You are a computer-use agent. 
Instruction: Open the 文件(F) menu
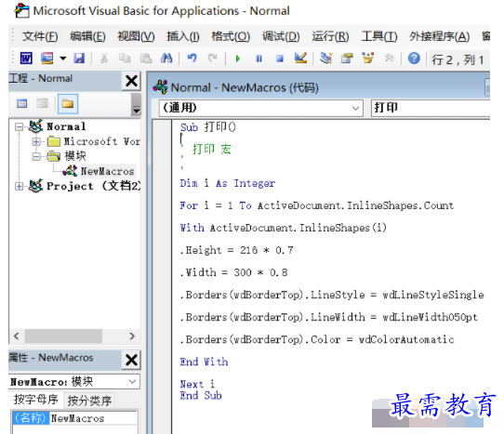[x=40, y=36]
